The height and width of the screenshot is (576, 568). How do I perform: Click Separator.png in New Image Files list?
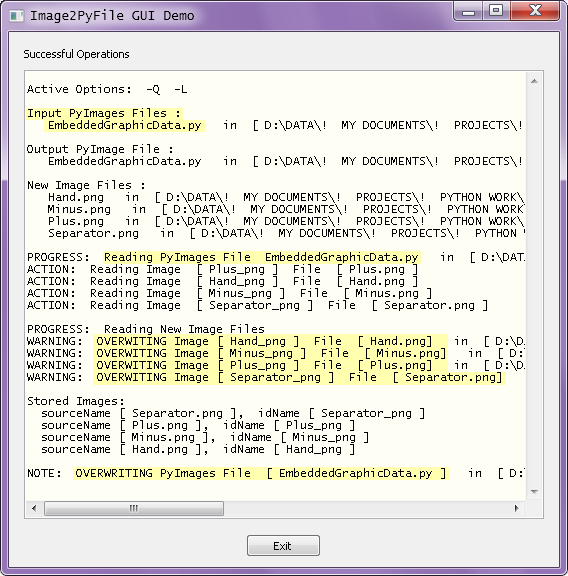coord(93,233)
